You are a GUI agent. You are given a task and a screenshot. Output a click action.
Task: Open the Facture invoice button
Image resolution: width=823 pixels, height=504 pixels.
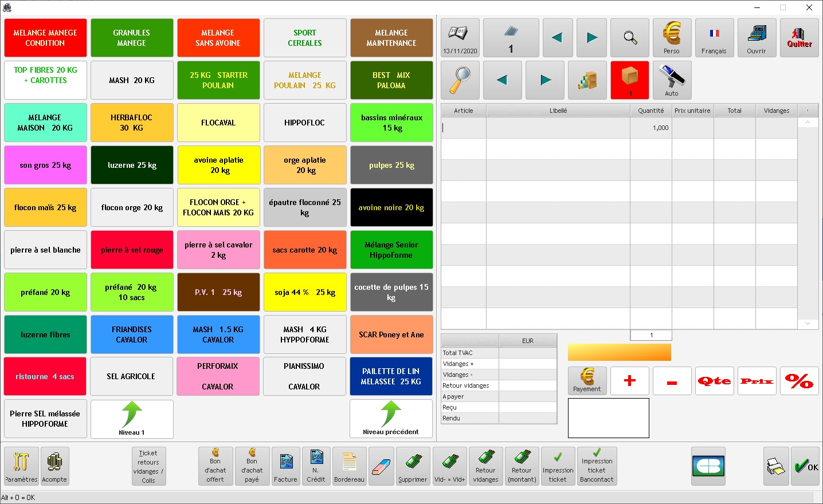point(285,466)
